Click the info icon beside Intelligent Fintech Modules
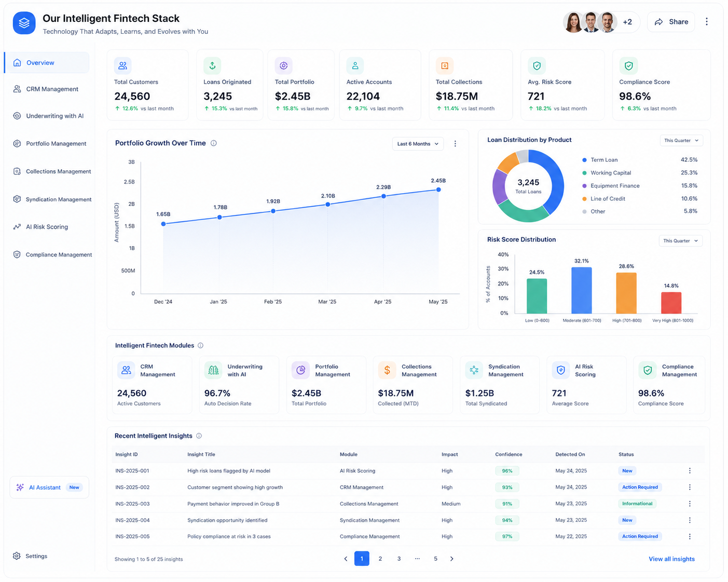Screen dimensions: 728x582 (x=201, y=346)
